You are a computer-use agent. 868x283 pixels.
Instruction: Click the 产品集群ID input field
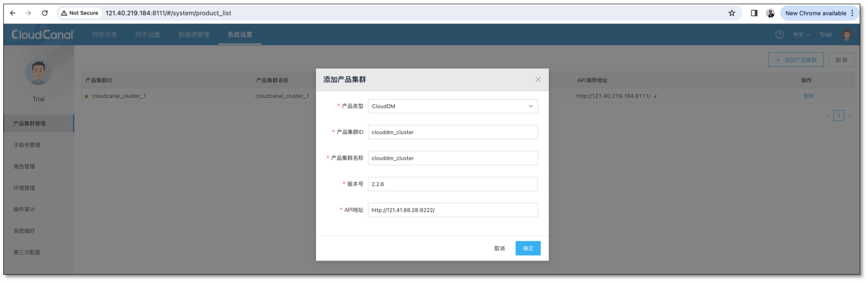pos(453,132)
